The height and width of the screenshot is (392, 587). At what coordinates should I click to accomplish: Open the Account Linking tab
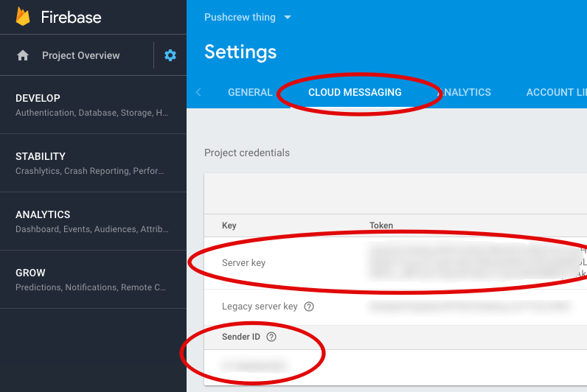[x=556, y=92]
